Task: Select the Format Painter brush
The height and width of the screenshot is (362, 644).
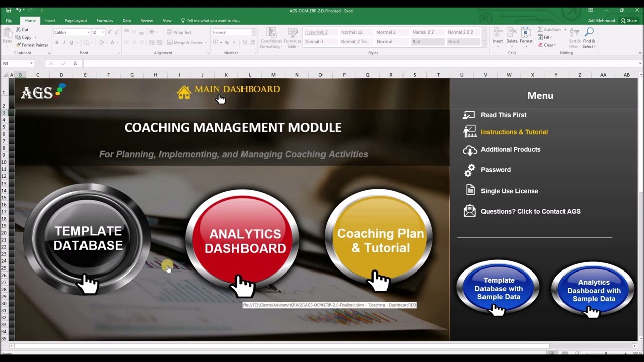Action: (x=19, y=45)
